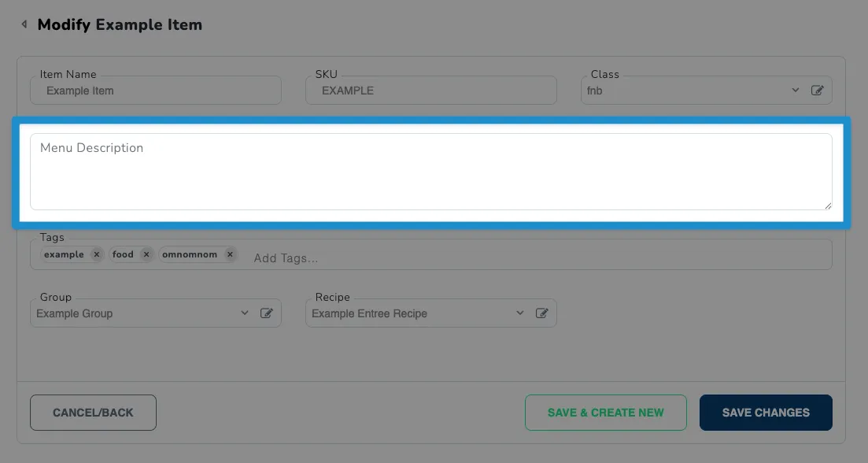868x463 pixels.
Task: Click the Modify Example Item heading
Action: pyautogui.click(x=120, y=24)
